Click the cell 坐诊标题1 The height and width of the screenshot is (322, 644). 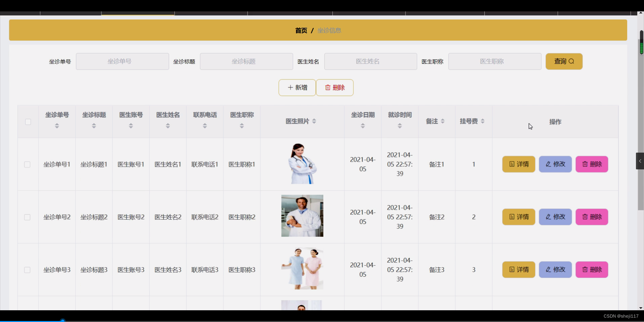tap(94, 164)
